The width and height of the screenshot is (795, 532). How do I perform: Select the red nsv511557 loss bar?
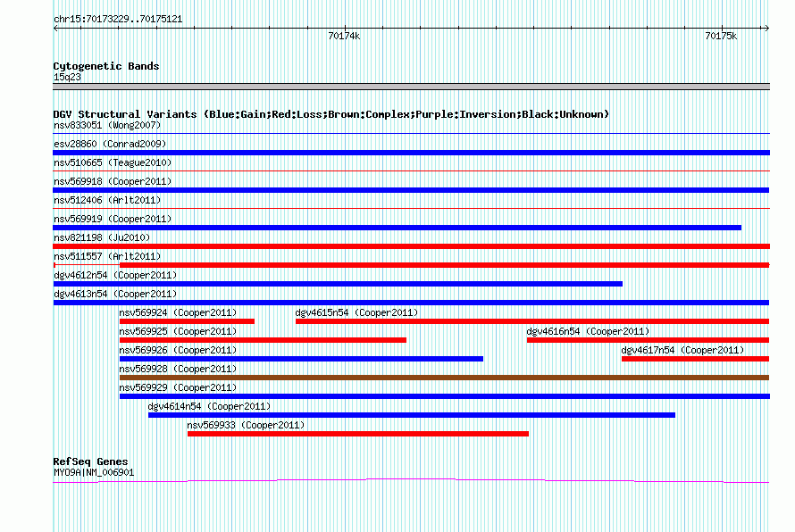point(411,265)
